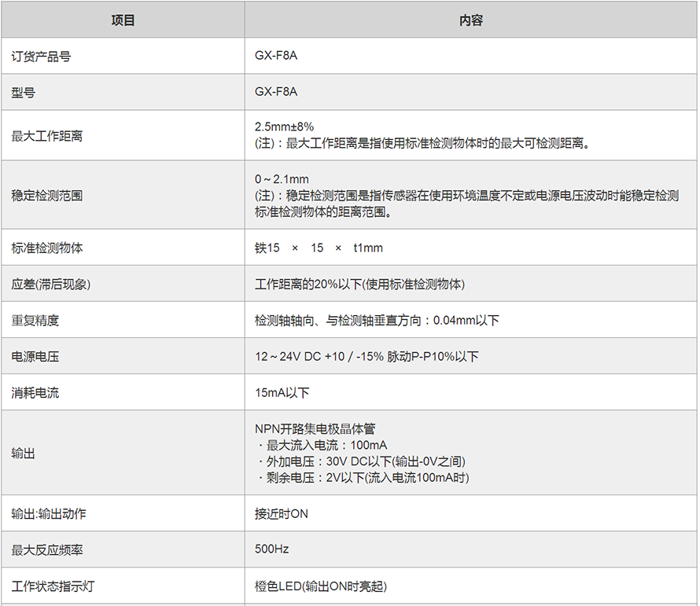This screenshot has height=606, width=700.
Task: Click the 0～2.1mm range value
Action: coord(282,179)
